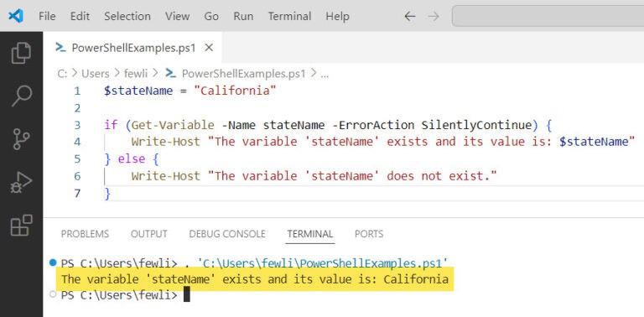Open the Edit menu
The width and height of the screenshot is (644, 317).
80,17
